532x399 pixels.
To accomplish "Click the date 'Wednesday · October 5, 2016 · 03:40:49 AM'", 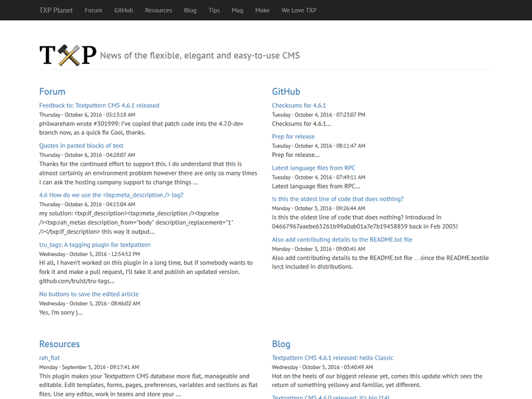I will (x=323, y=367).
